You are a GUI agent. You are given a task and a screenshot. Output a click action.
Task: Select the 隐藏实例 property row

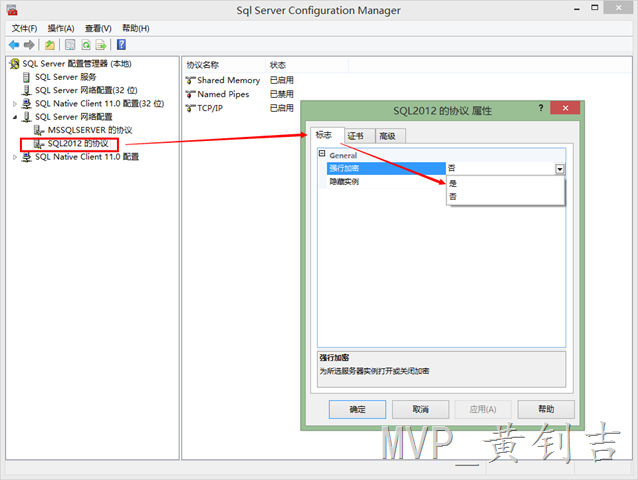386,182
